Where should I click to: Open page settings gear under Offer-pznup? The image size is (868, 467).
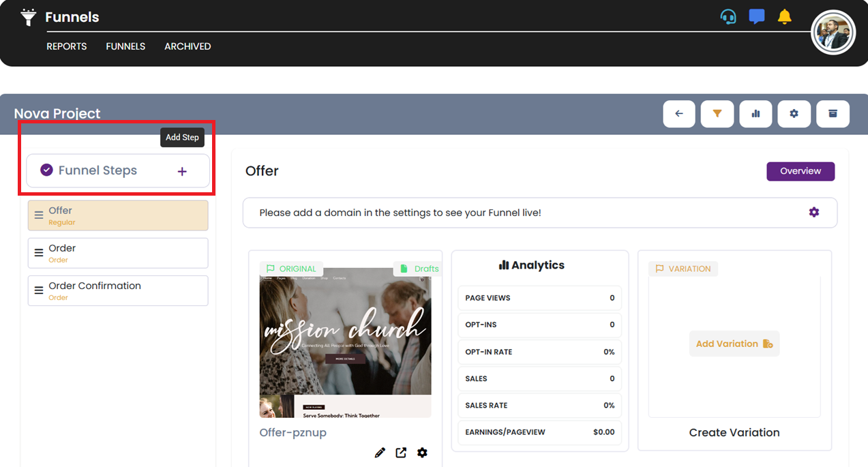pos(422,453)
